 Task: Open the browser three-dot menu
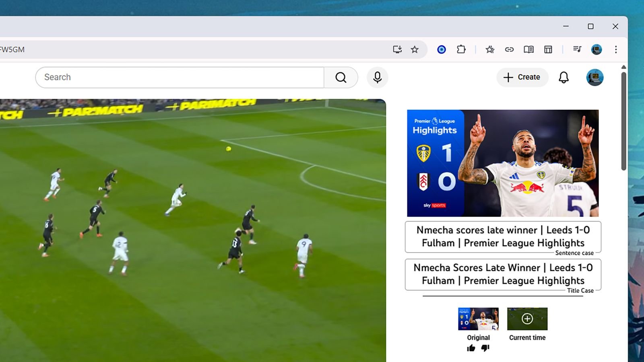(x=616, y=49)
